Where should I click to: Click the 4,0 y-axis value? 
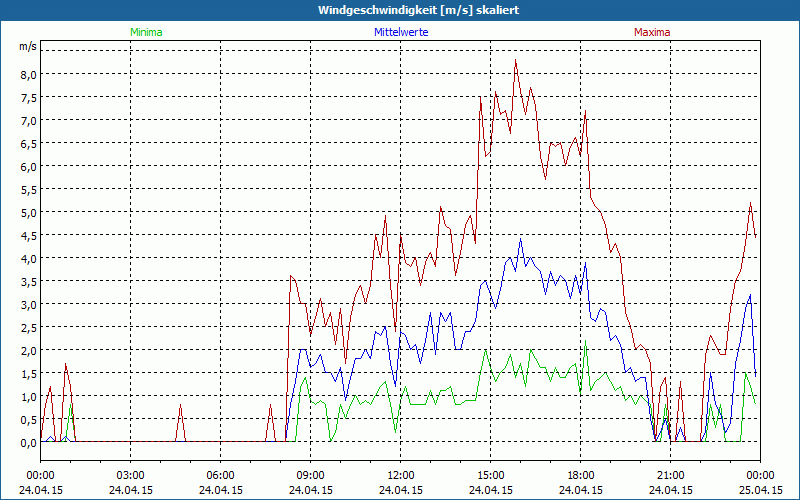(29, 258)
